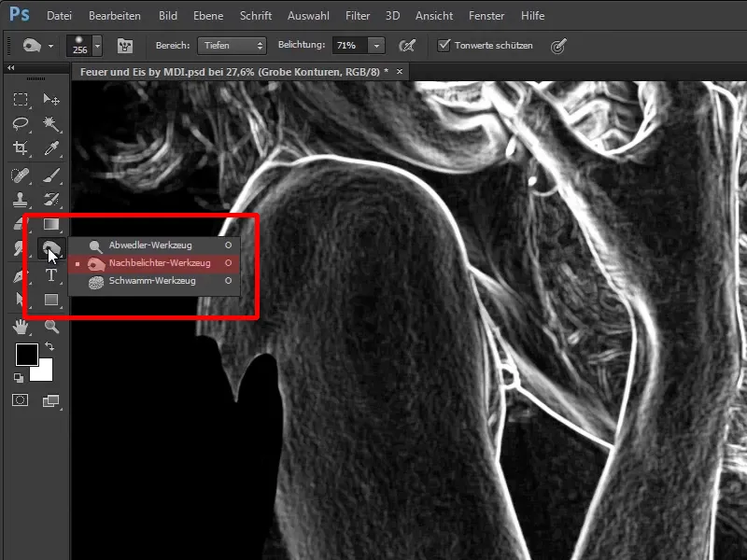Uncheck Tonwerte schützen checkbox
Image resolution: width=747 pixels, height=560 pixels.
tap(444, 45)
